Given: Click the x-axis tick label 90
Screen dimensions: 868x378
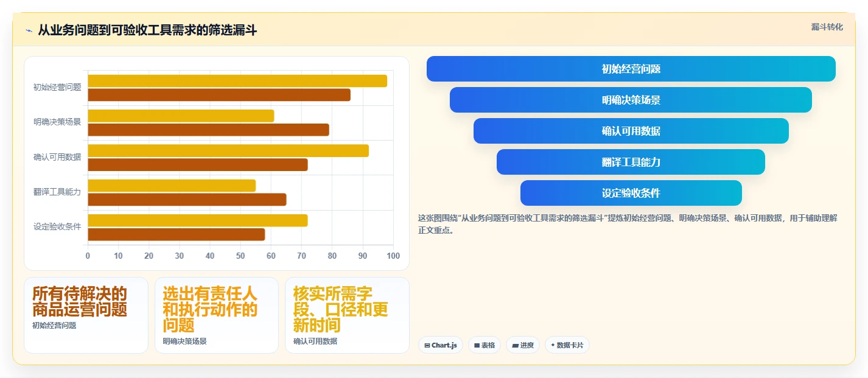Looking at the screenshot, I should (x=363, y=256).
